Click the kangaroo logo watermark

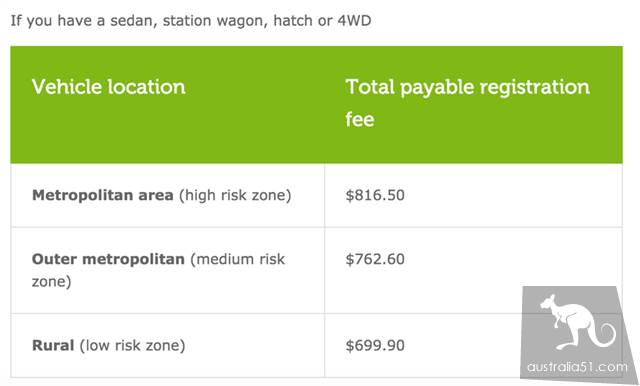[577, 322]
